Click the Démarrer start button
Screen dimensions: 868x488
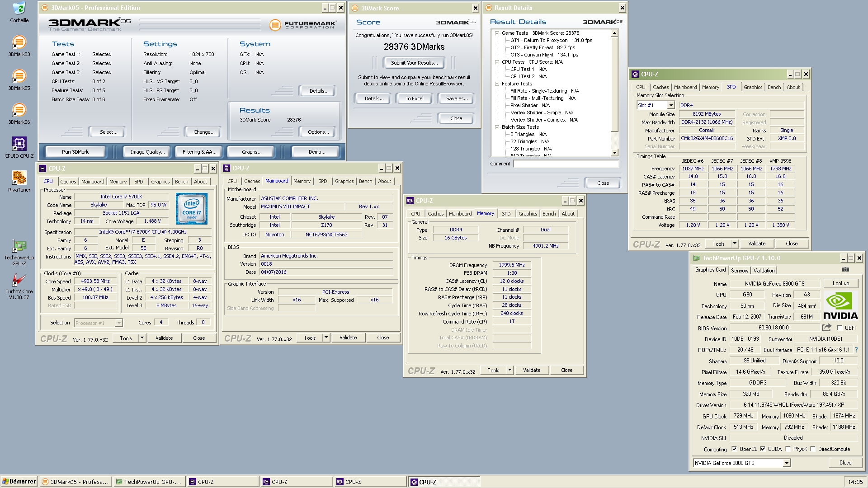(19, 482)
